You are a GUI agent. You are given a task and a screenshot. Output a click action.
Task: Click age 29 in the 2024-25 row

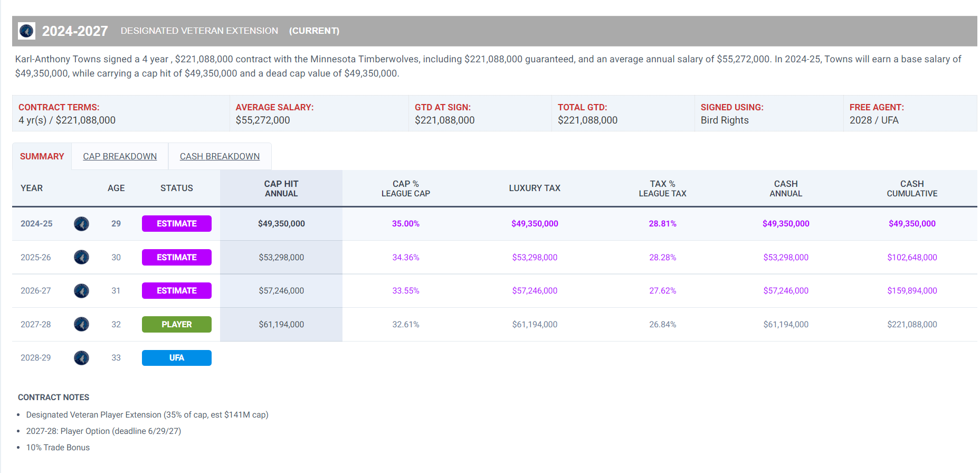coord(116,224)
